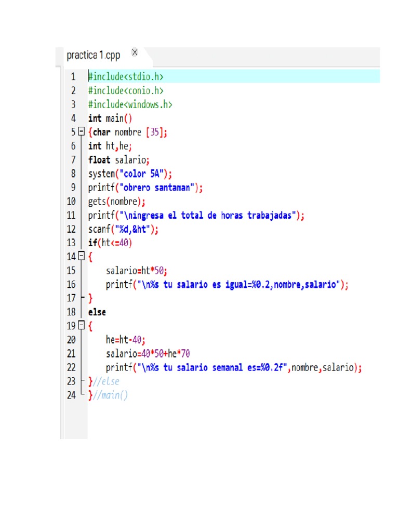Click line number 24 in the gutter
This screenshot has height=532, width=399.
click(x=71, y=395)
